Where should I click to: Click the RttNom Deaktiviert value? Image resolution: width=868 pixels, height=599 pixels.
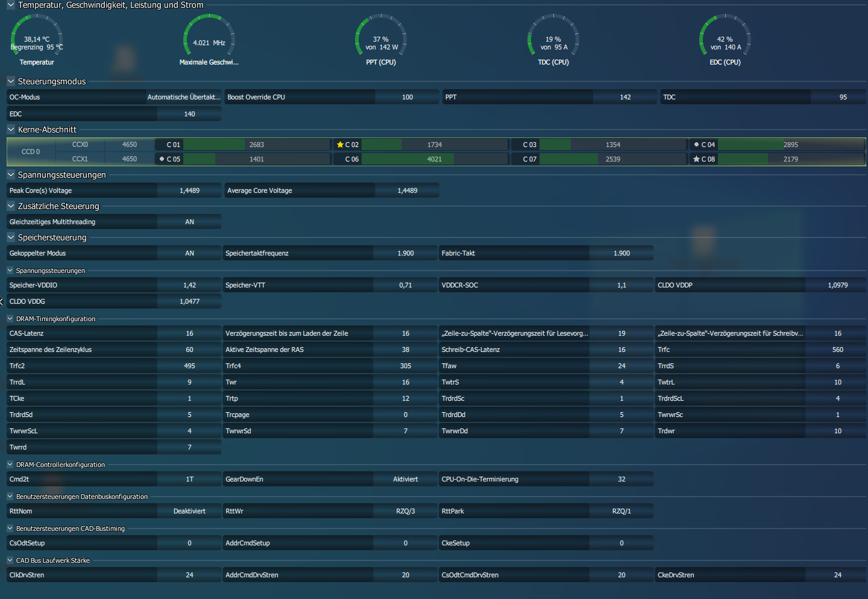click(189, 511)
